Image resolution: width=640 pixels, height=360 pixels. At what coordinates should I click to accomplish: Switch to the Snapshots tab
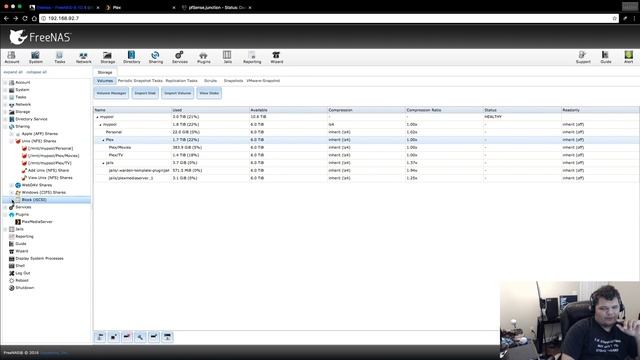[x=233, y=81]
